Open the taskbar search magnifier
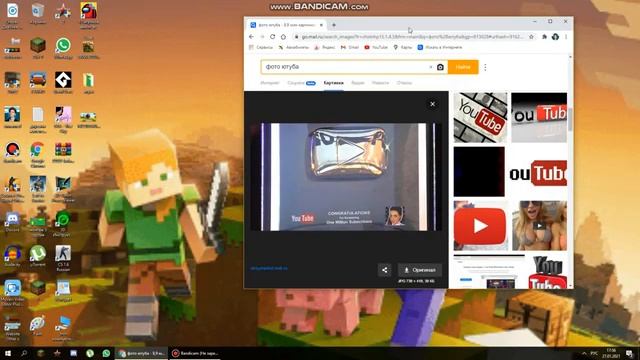 click(x=24, y=353)
